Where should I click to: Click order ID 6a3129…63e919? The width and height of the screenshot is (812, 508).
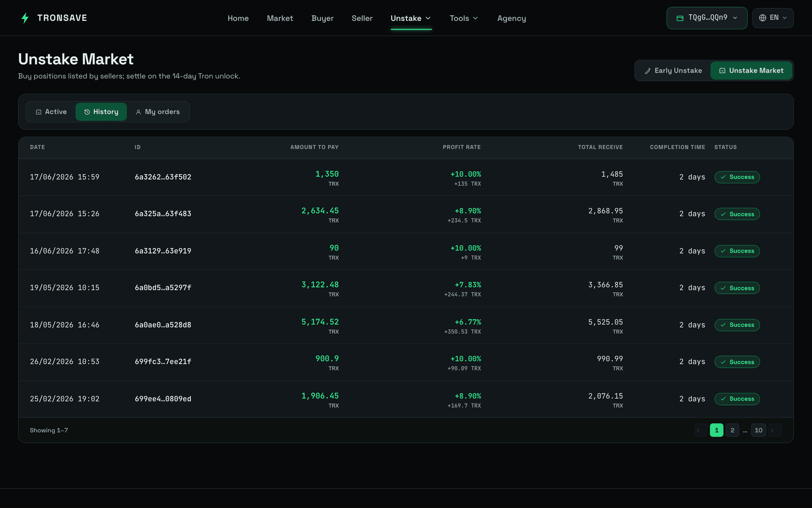coord(163,251)
